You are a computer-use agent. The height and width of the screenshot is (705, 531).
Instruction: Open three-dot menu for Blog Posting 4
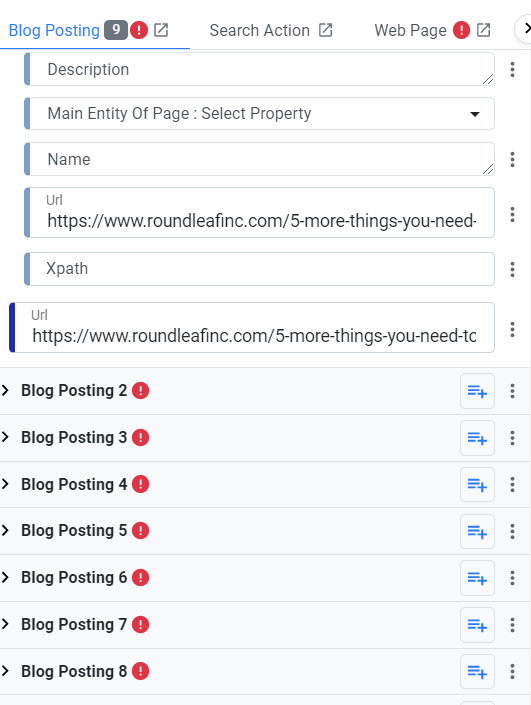[x=512, y=485]
